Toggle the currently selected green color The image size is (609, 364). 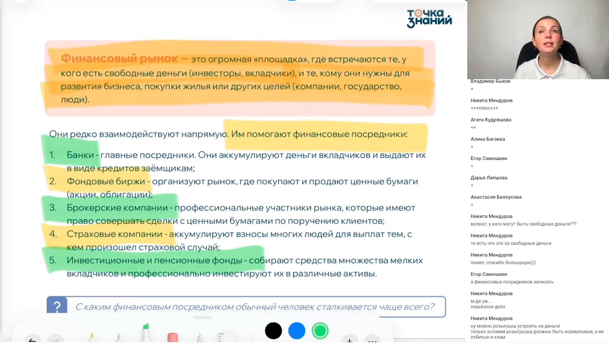pyautogui.click(x=320, y=331)
